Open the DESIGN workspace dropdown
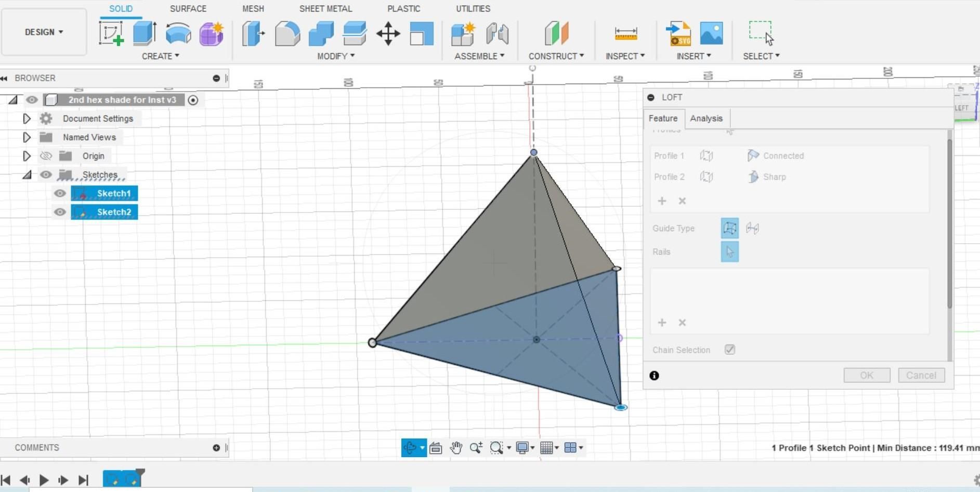The image size is (980, 492). tap(44, 32)
